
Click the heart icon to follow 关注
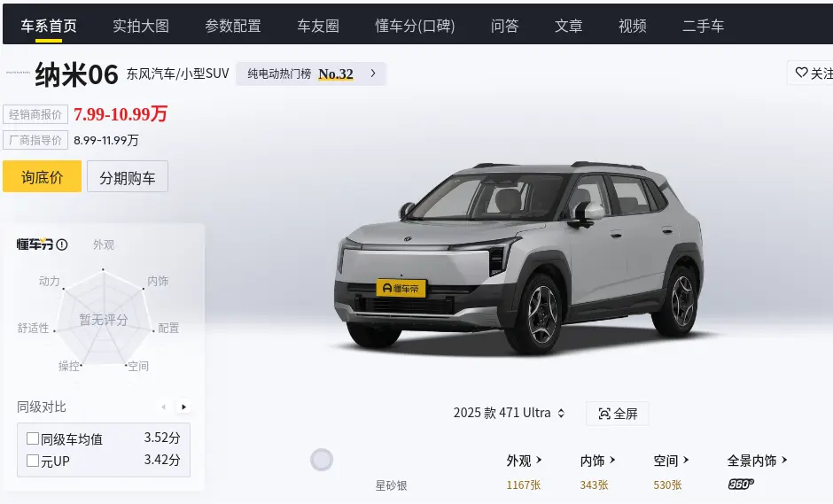point(801,73)
